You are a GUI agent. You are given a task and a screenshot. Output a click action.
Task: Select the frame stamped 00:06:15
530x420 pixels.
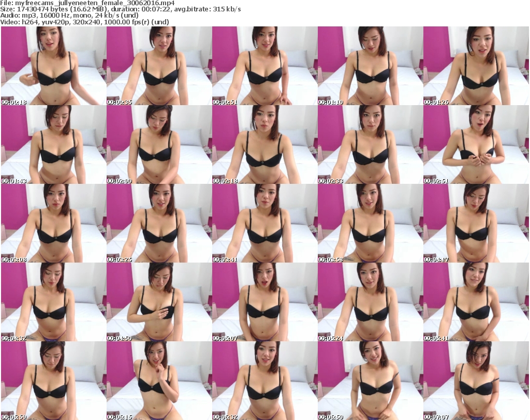point(159,381)
